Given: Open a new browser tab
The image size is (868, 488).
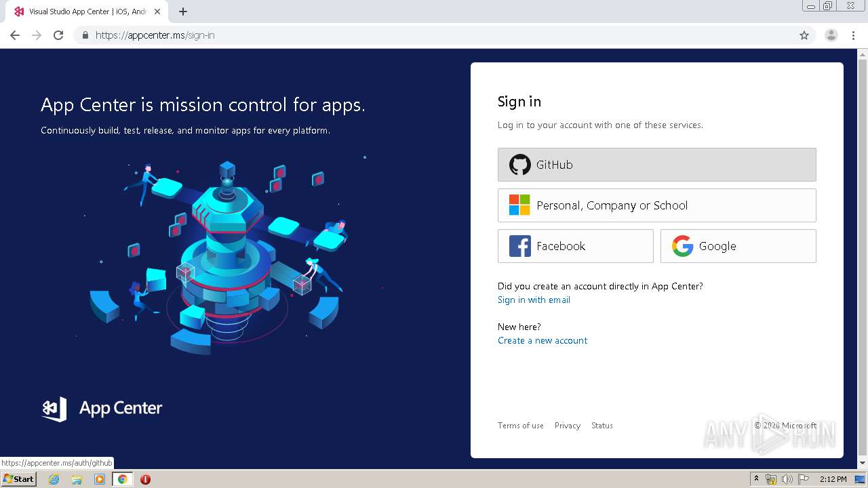Looking at the screenshot, I should [x=183, y=12].
